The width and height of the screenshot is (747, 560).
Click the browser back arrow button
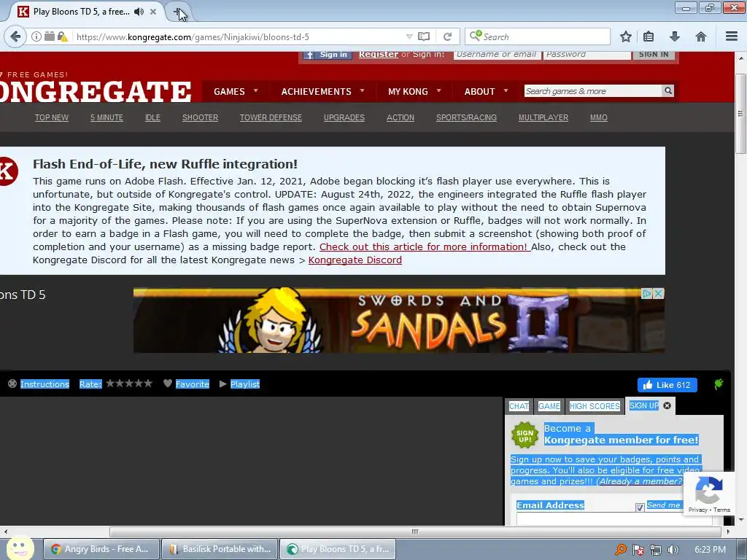(15, 36)
